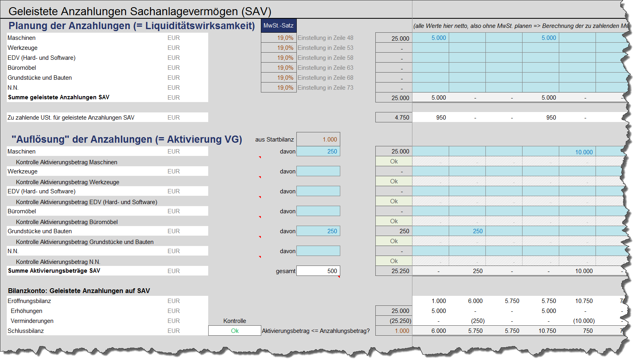Screen dimensions: 639x364
Task: Select Ok check for Kontrolle Aktivierungsbetrag Werkzeuge
Action: [x=394, y=181]
